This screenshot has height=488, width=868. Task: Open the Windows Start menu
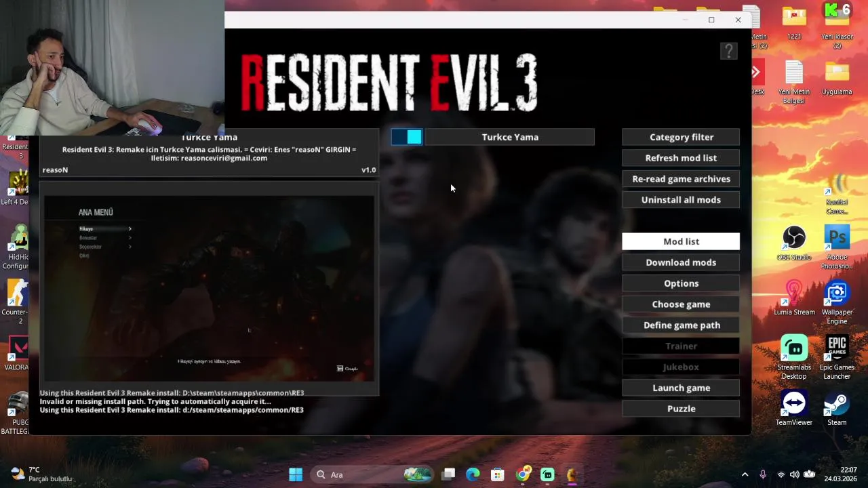tap(296, 474)
